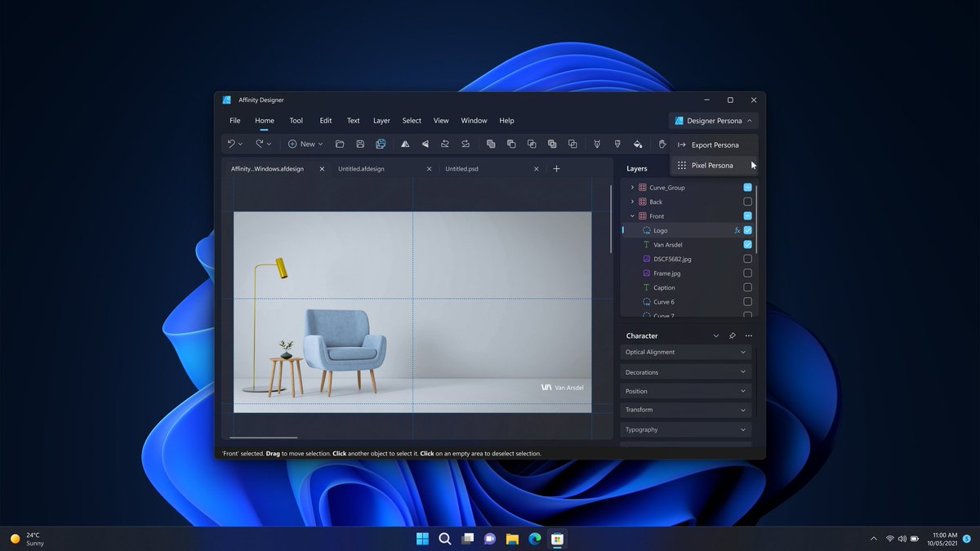Launch Microsoft Edge from the taskbar
Viewport: 980px width, 551px height.
click(535, 539)
